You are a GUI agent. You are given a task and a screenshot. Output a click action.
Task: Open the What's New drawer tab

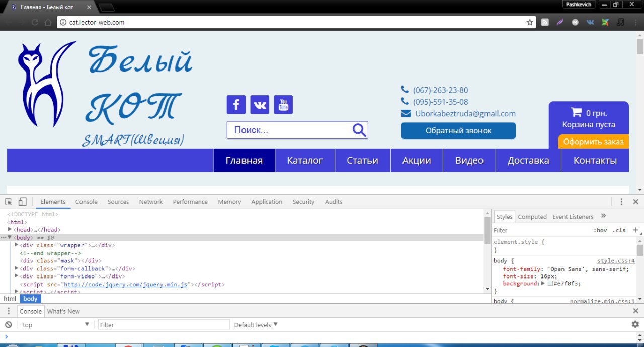click(x=63, y=311)
